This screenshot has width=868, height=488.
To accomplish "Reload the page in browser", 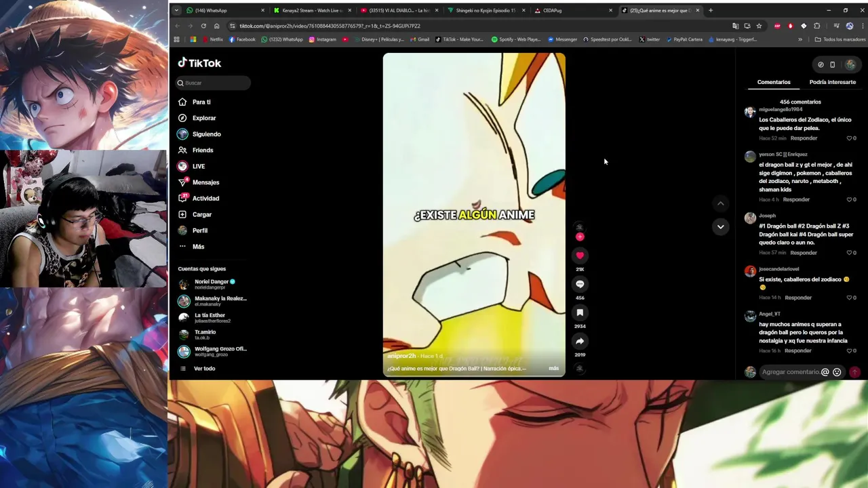I will 203,26.
